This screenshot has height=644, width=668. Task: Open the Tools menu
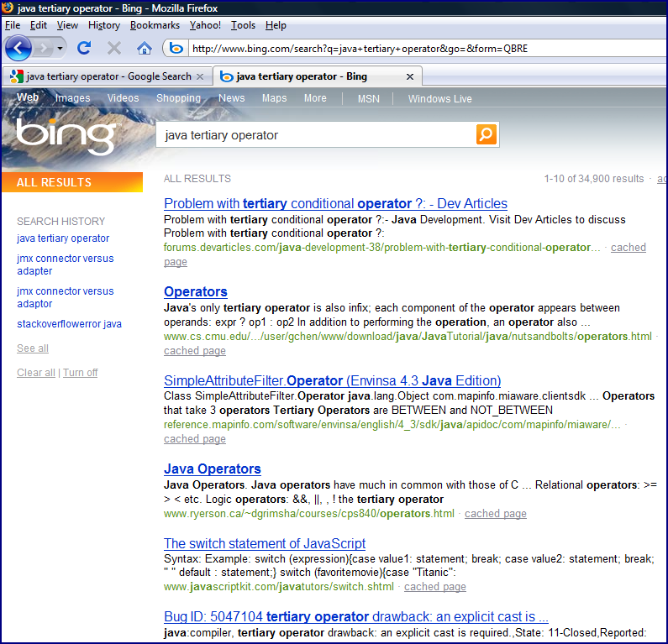(x=243, y=25)
